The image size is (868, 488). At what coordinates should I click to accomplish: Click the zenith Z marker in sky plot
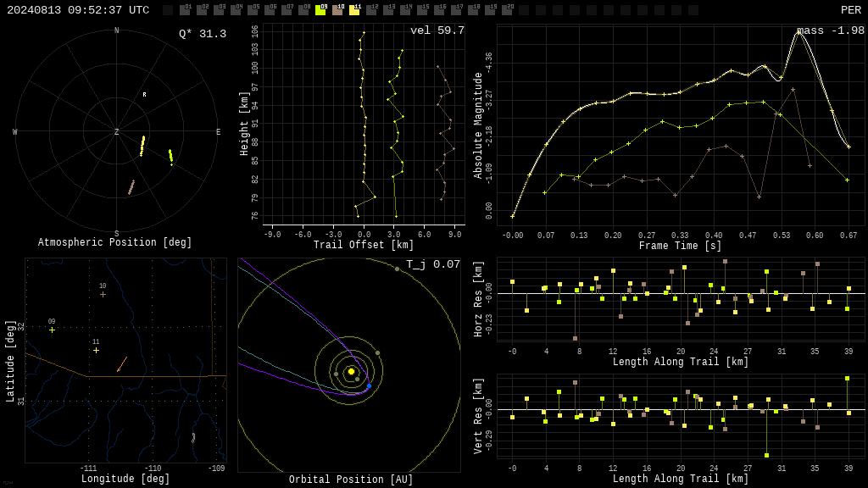tap(116, 131)
